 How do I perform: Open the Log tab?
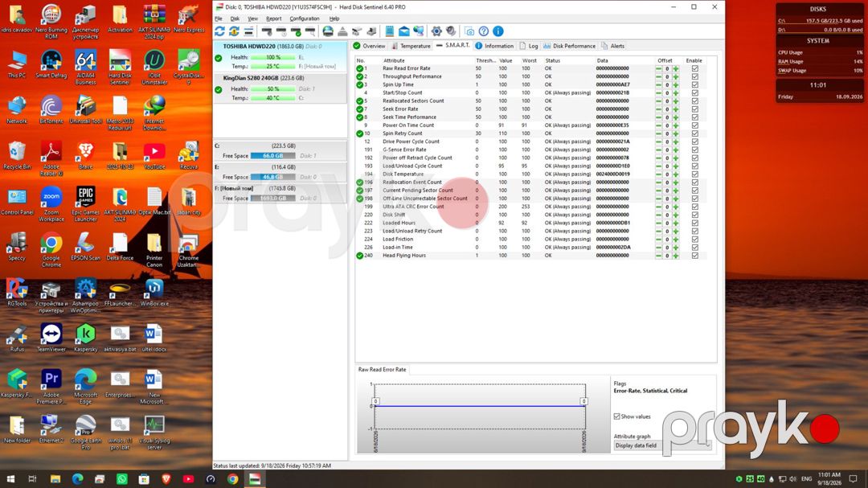point(529,46)
